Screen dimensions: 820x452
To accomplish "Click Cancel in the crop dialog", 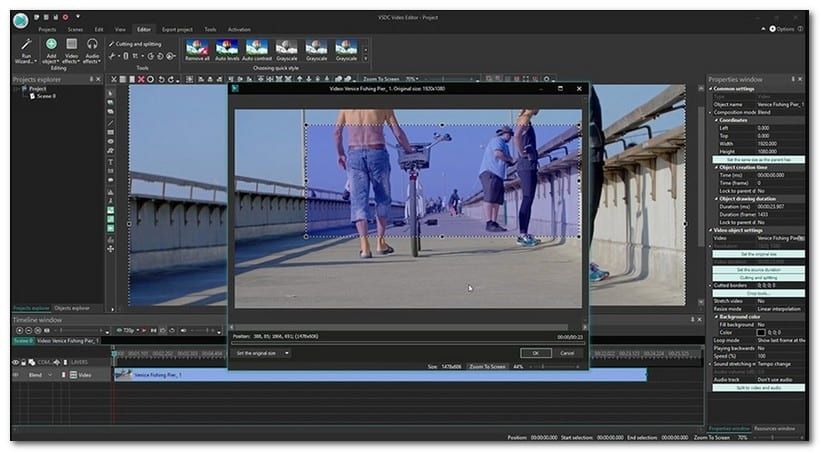I will tap(566, 353).
